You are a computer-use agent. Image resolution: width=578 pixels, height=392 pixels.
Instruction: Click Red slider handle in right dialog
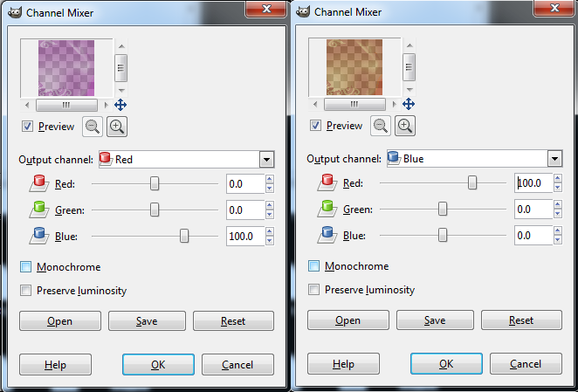point(472,183)
